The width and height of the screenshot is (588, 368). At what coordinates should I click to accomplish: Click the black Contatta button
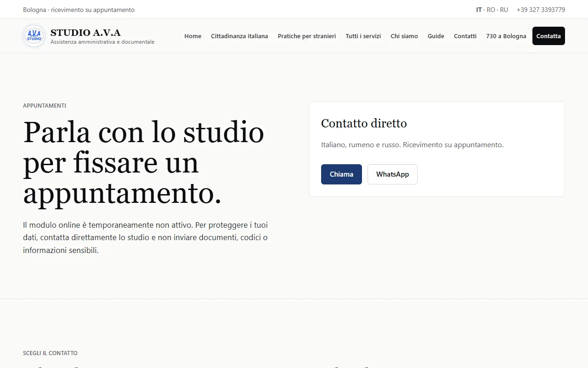548,36
